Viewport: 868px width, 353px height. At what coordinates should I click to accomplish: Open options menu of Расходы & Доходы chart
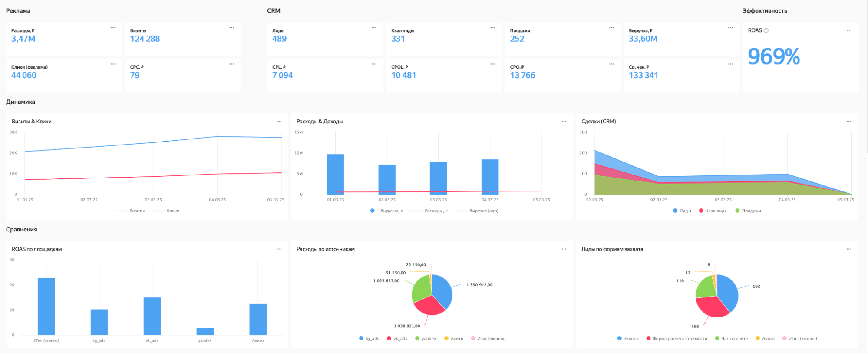(x=564, y=122)
